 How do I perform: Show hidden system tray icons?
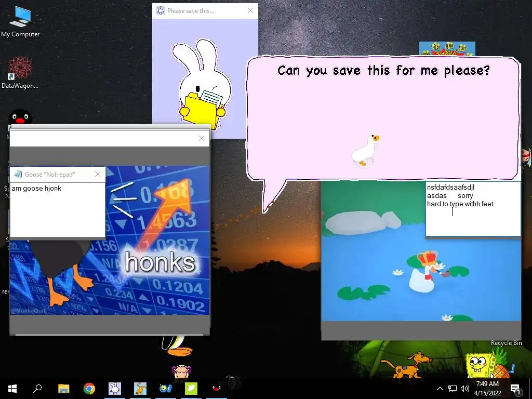pyautogui.click(x=440, y=389)
